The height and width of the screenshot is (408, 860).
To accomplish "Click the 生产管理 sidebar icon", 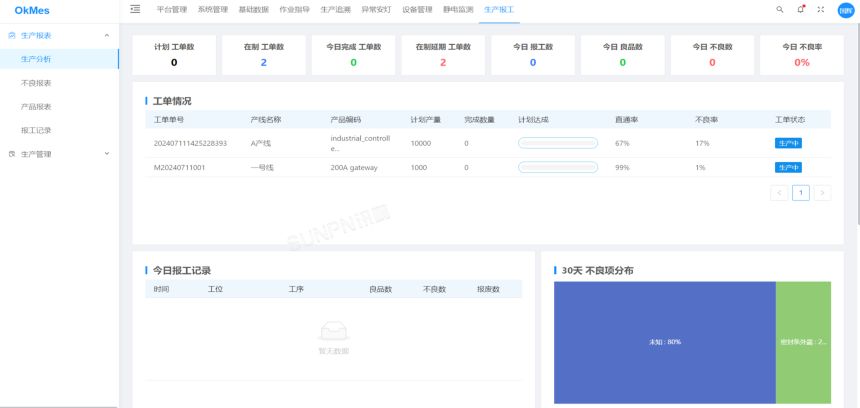I will (12, 154).
